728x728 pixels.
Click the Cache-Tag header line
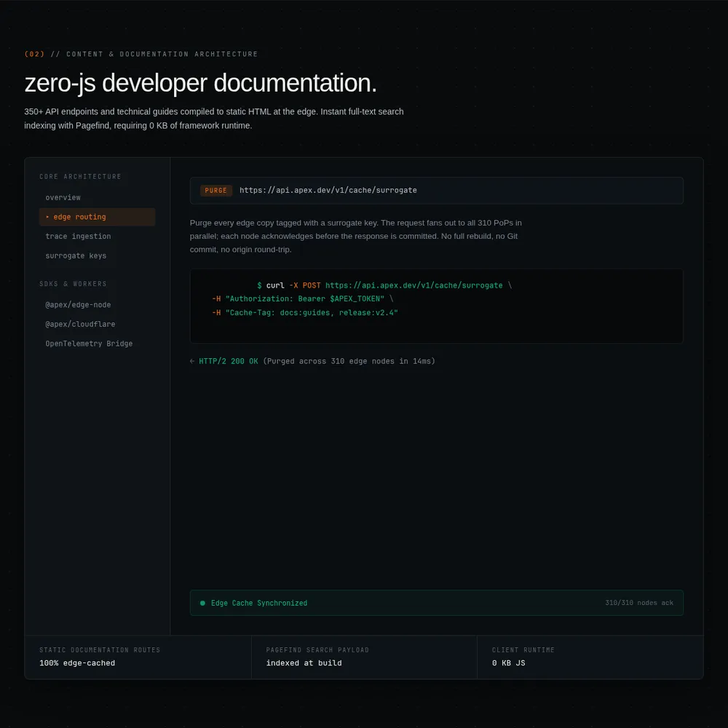point(304,312)
